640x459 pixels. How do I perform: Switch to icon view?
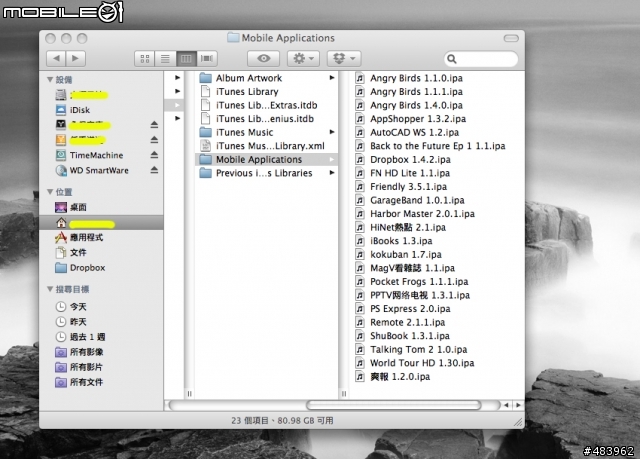[x=144, y=59]
